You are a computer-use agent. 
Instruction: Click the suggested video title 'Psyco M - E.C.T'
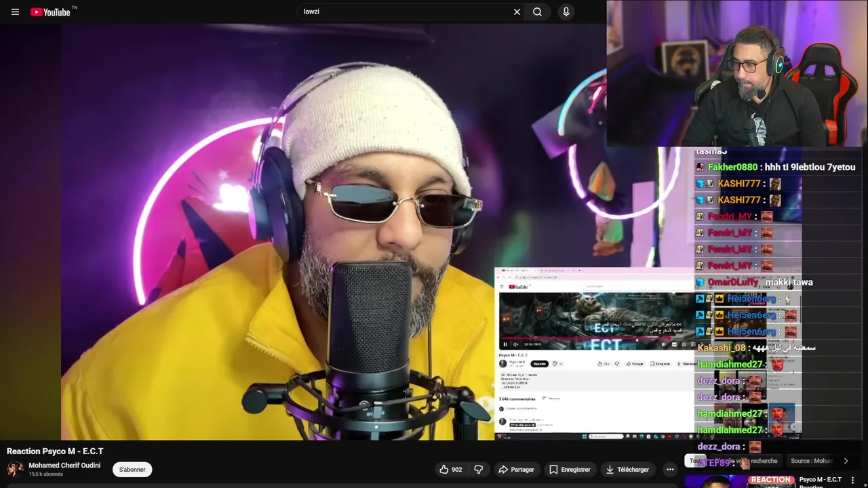821,479
